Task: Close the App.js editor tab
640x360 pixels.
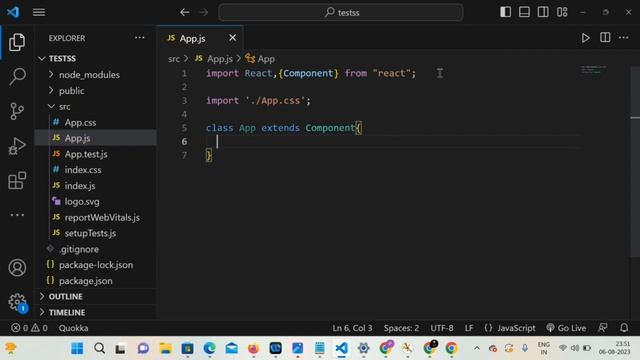Action: point(232,38)
